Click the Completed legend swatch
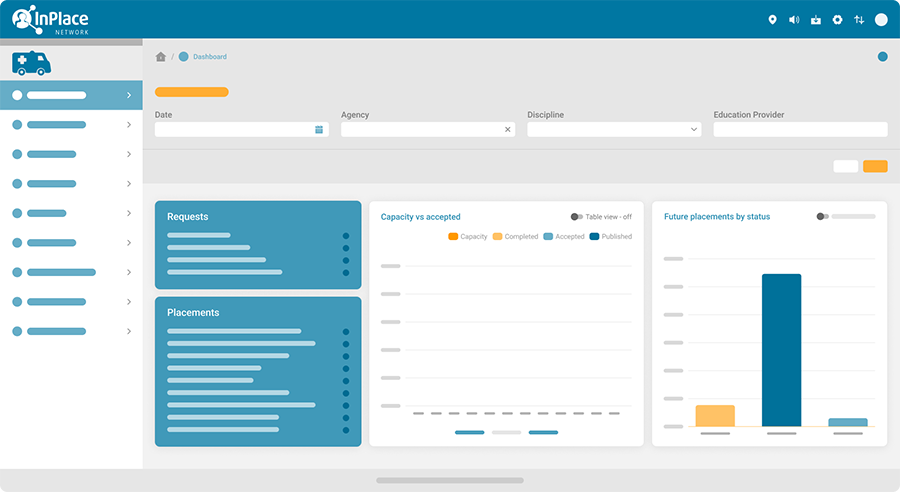This screenshot has height=492, width=900. pos(498,237)
